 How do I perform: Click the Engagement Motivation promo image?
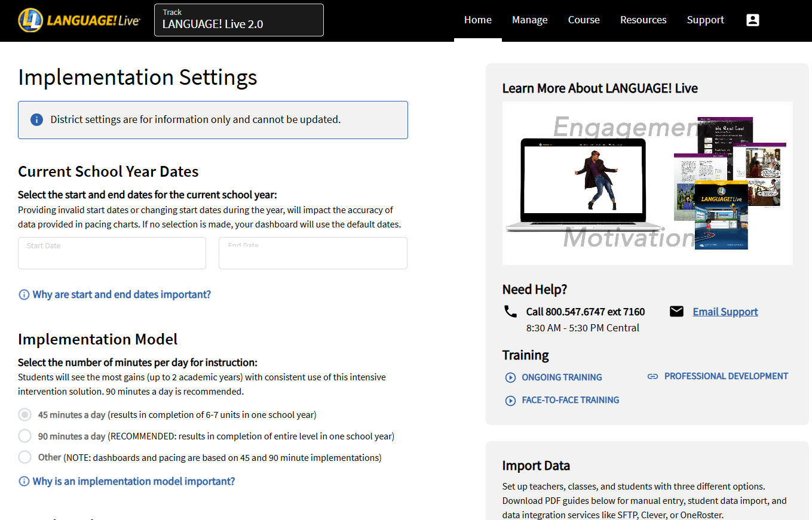pos(648,183)
